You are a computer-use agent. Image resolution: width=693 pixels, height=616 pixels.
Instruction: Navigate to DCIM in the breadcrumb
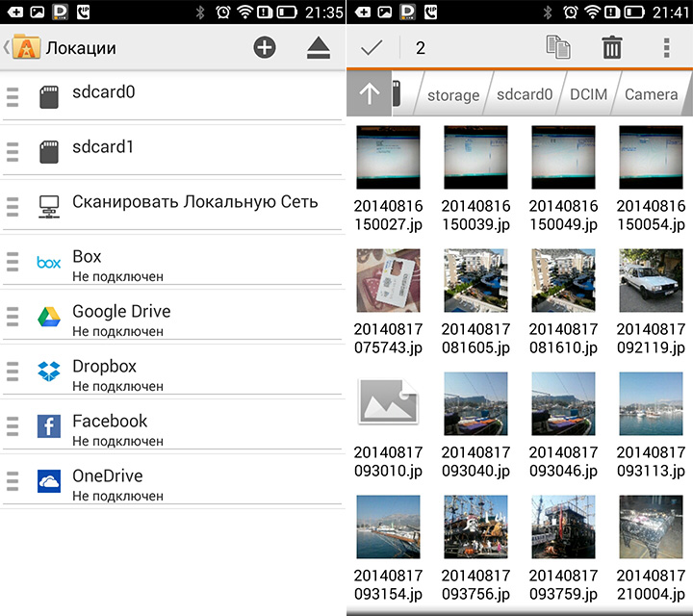pos(588,94)
